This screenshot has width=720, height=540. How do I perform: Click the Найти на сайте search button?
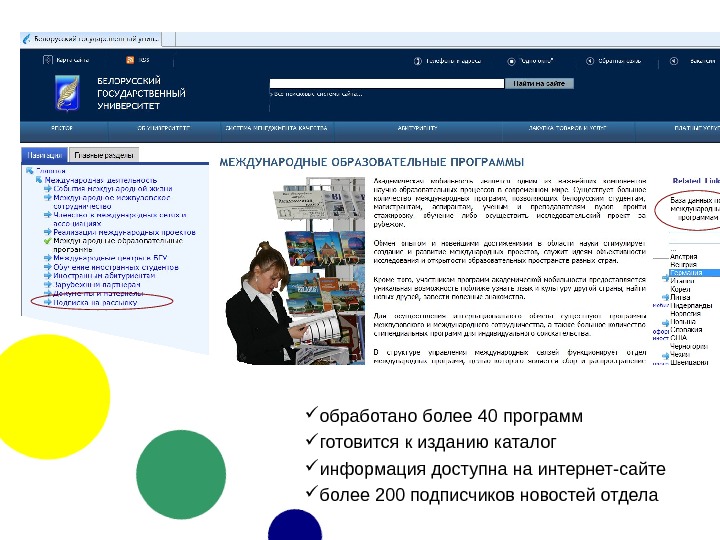point(539,84)
